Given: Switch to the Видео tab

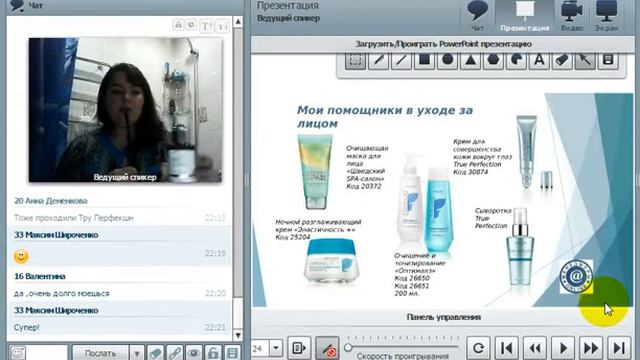Looking at the screenshot, I should (x=571, y=16).
